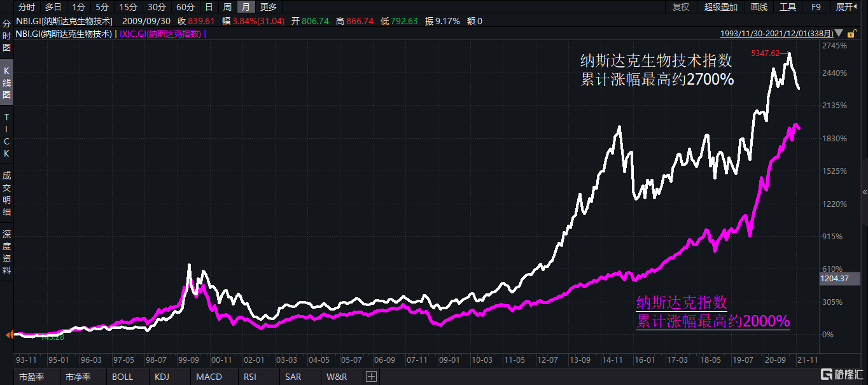
Task: Toggle 复权 price adjustment
Action: (x=681, y=7)
